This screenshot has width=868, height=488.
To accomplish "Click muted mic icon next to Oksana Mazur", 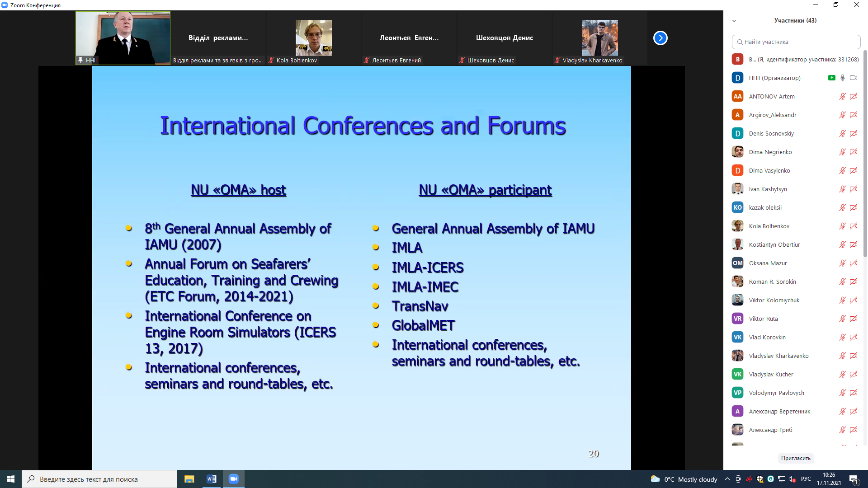I will 843,263.
